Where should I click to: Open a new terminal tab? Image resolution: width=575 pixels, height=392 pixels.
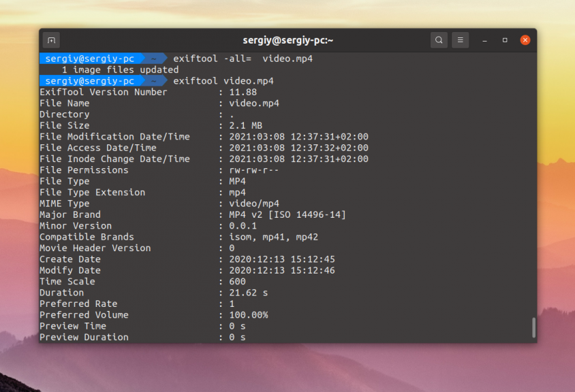point(51,40)
